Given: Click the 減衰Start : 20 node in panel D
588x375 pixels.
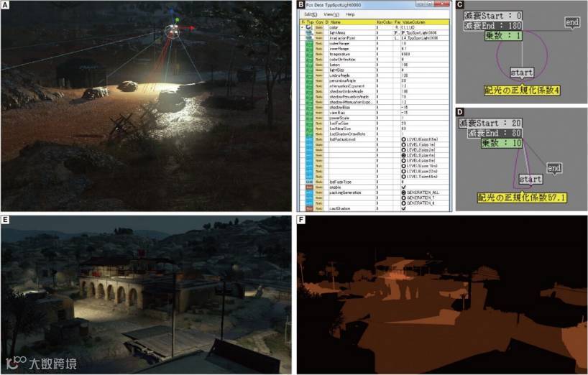Looking at the screenshot, I should coord(490,123).
